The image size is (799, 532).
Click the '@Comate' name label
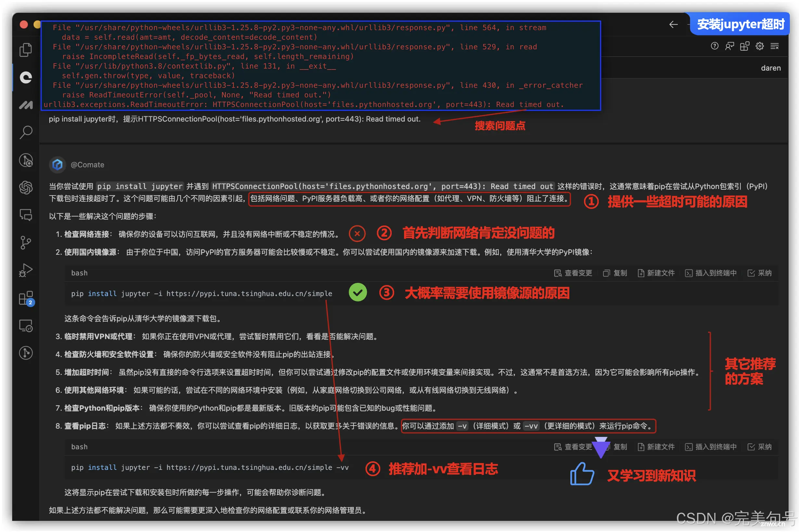coord(87,165)
